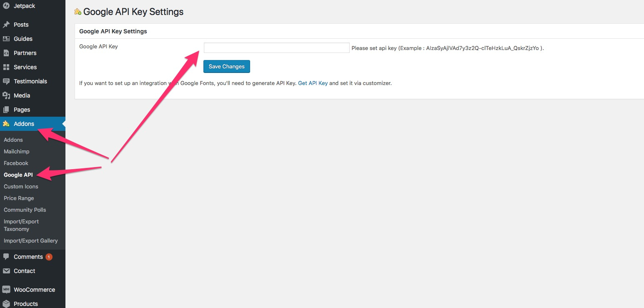Click the Posts pushpin icon
Image resolution: width=644 pixels, height=308 pixels.
[x=6, y=25]
